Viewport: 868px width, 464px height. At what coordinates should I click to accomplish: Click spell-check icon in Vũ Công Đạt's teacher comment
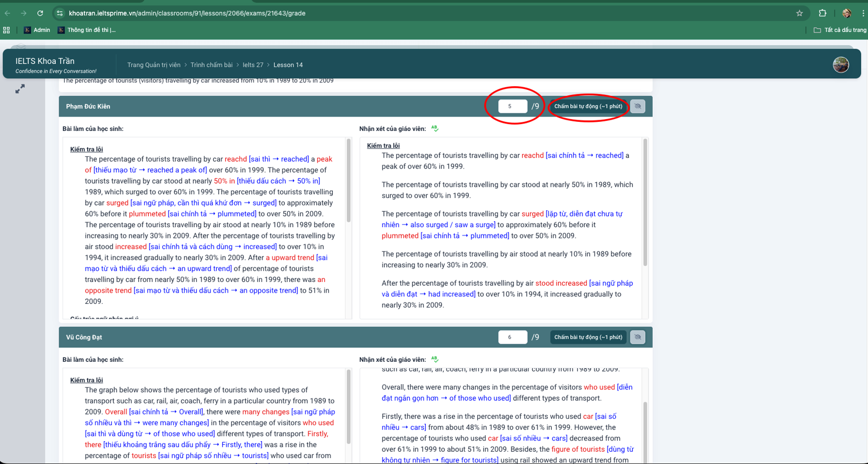[435, 359]
